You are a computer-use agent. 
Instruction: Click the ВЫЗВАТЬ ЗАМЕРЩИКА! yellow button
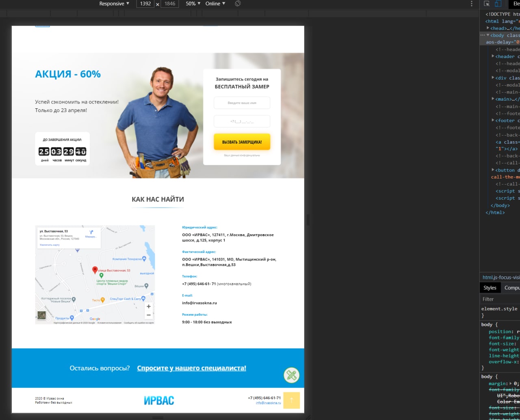pos(242,142)
